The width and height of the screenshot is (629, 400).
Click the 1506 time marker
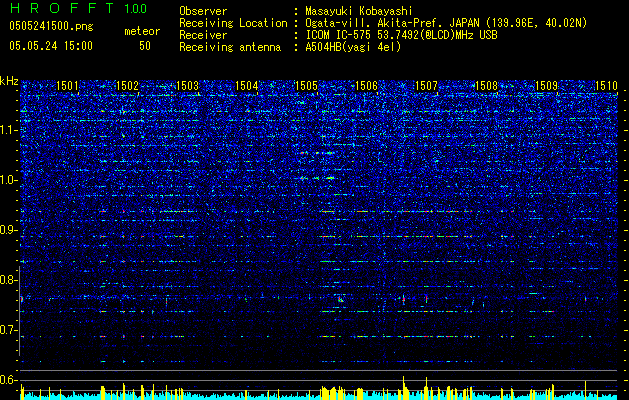pos(367,85)
